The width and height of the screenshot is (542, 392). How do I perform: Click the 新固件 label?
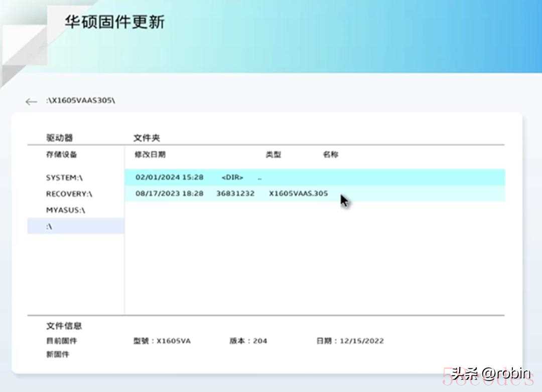(58, 354)
